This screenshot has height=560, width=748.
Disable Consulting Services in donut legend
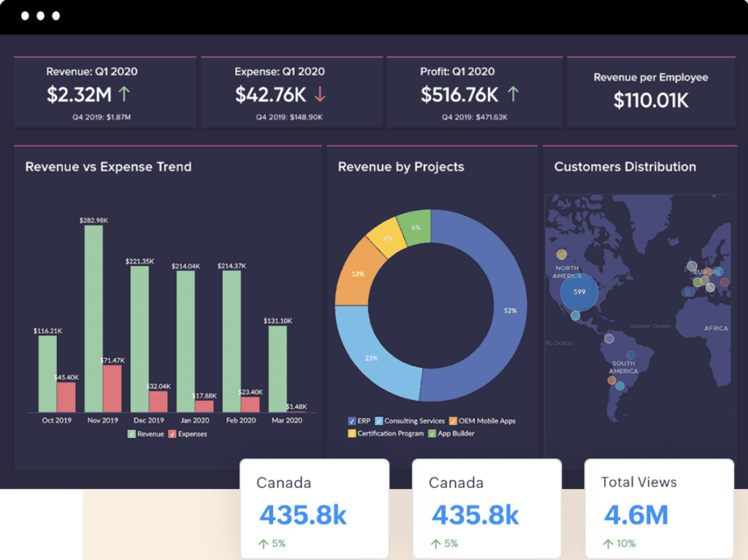[x=379, y=421]
